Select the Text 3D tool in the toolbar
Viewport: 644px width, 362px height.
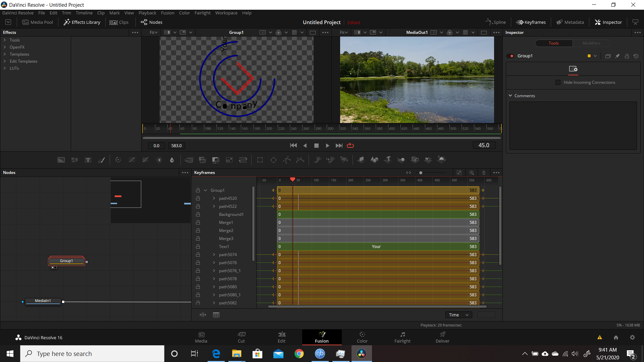click(388, 160)
